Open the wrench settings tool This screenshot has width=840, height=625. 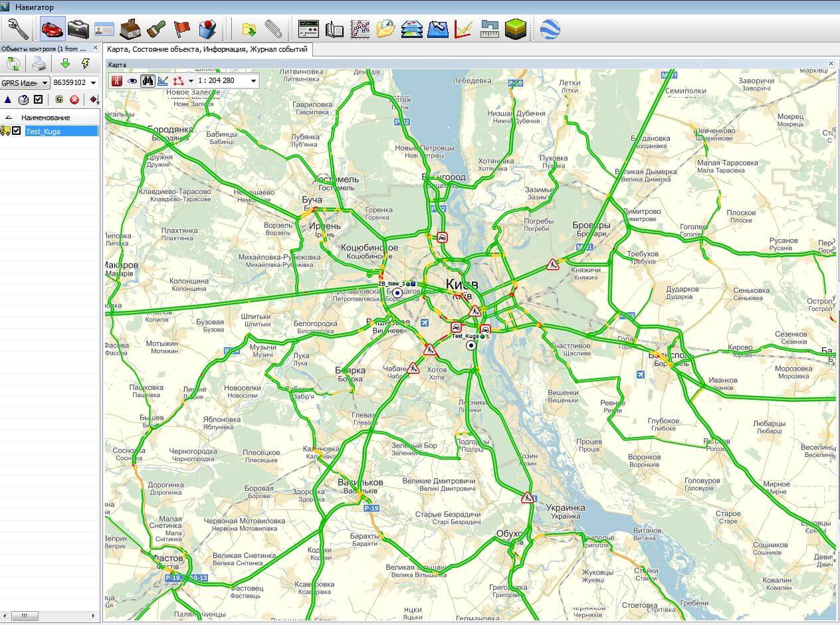coord(18,29)
